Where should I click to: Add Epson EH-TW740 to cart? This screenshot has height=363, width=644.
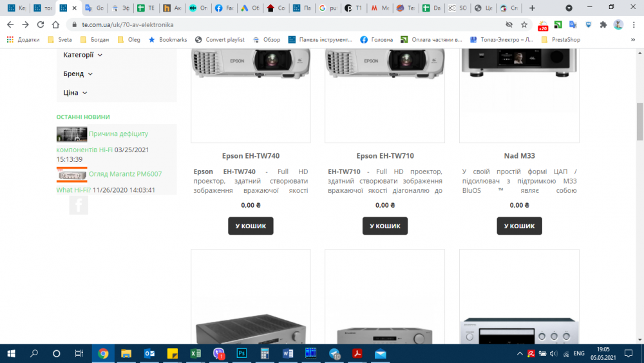tap(251, 226)
